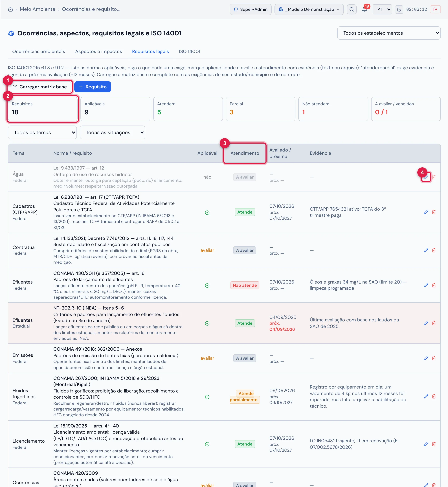Click the A avaliar / vencidos card
Image resolution: width=448 pixels, height=487 pixels.
click(x=406, y=109)
